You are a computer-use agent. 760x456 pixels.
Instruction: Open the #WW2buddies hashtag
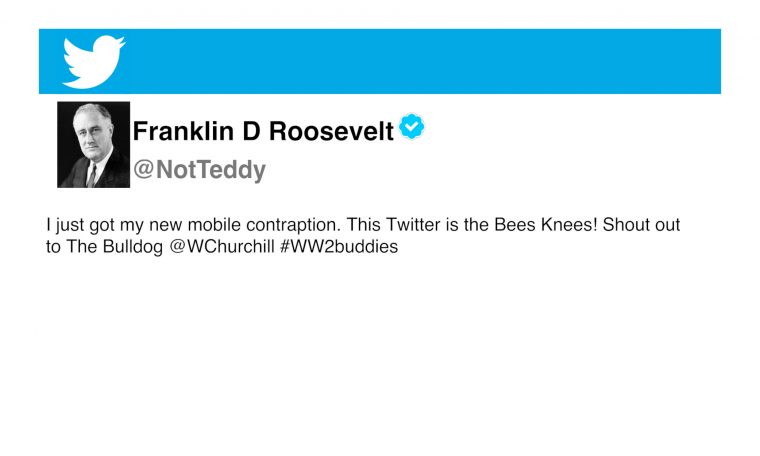(x=339, y=247)
